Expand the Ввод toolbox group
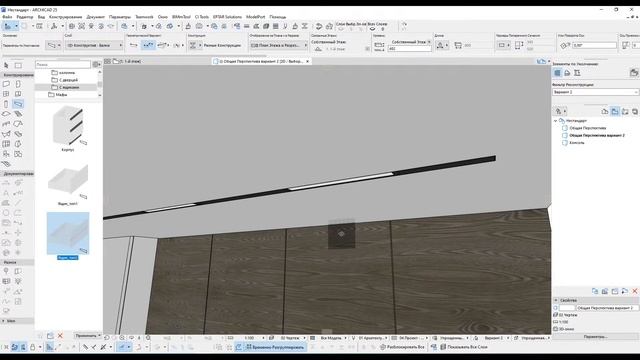The image size is (640, 360). point(17,321)
